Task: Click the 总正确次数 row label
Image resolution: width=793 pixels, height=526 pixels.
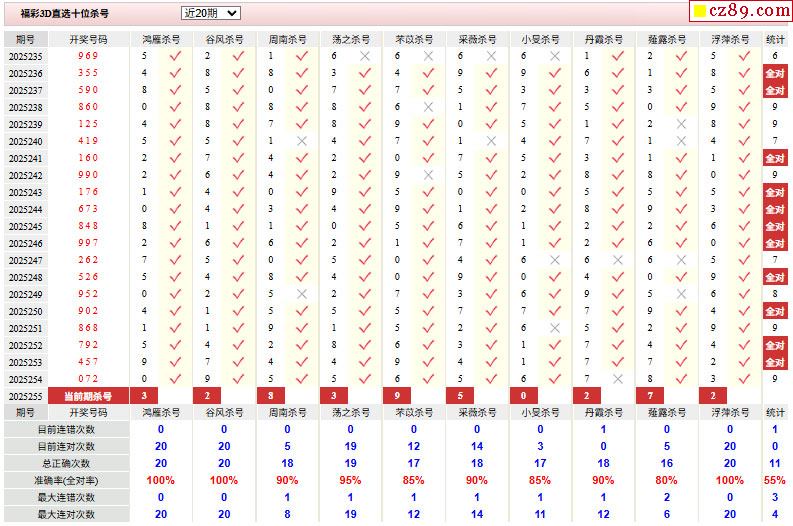Action: tap(66, 463)
